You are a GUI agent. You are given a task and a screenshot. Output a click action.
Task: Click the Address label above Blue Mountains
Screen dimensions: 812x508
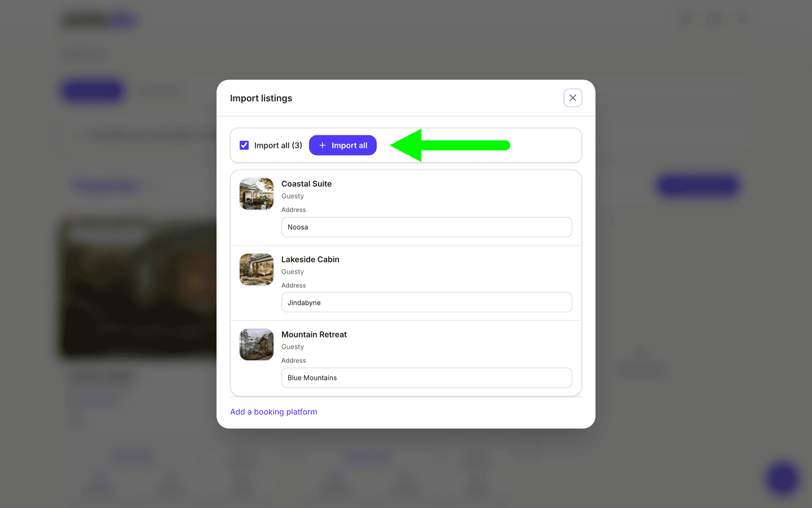pos(294,361)
